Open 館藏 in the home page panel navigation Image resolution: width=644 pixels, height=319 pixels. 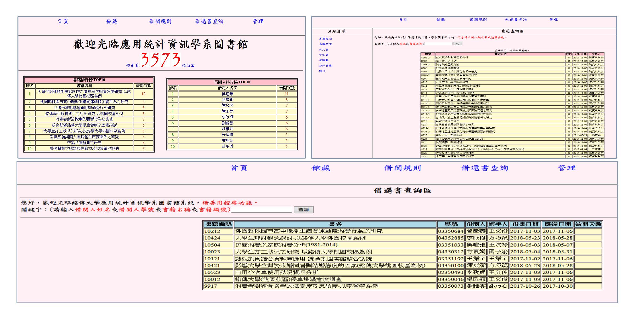[112, 22]
